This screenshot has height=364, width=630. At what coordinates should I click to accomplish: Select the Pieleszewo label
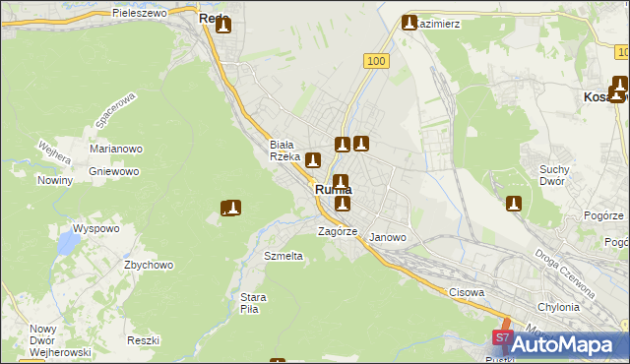tap(140, 13)
